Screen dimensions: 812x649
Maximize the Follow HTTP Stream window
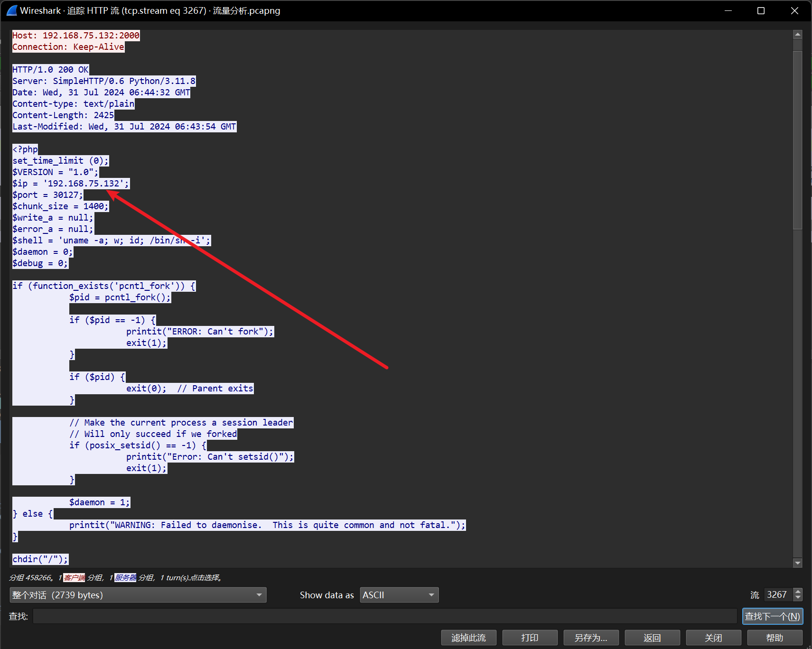(x=761, y=10)
